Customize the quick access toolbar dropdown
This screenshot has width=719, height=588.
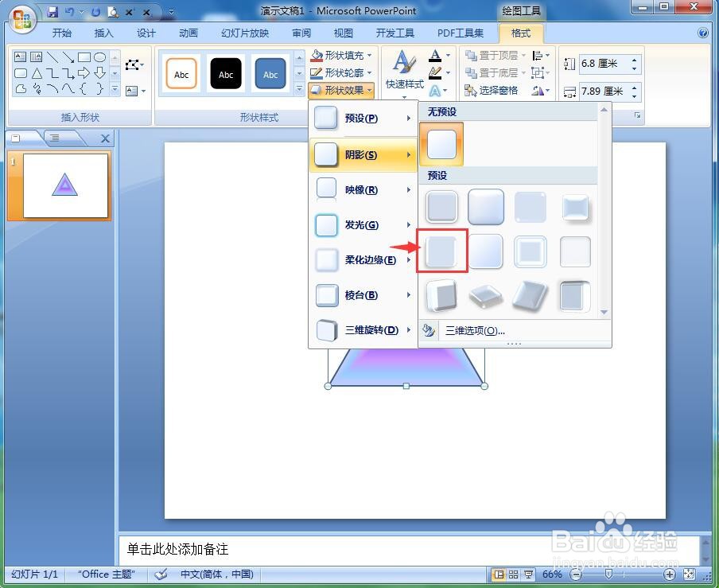[171, 12]
